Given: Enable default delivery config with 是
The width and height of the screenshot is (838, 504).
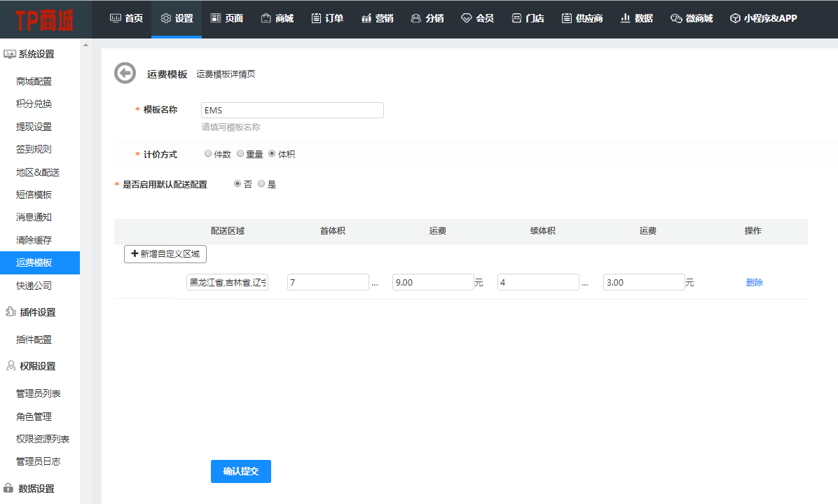Looking at the screenshot, I should click(261, 184).
